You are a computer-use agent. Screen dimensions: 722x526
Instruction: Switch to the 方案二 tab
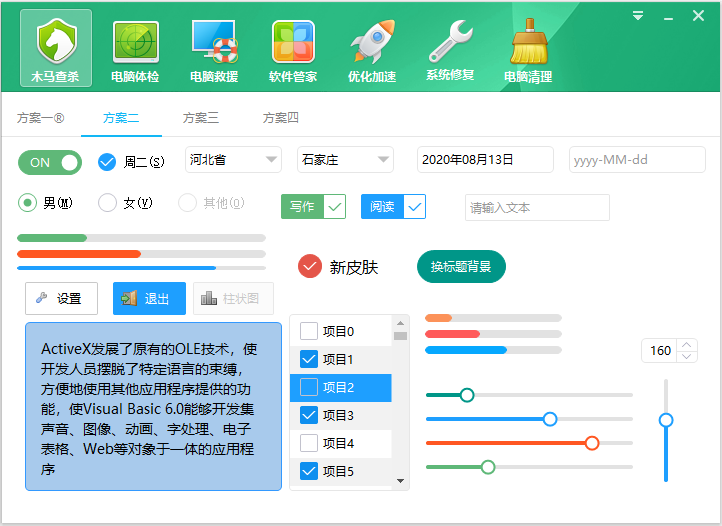pos(121,118)
